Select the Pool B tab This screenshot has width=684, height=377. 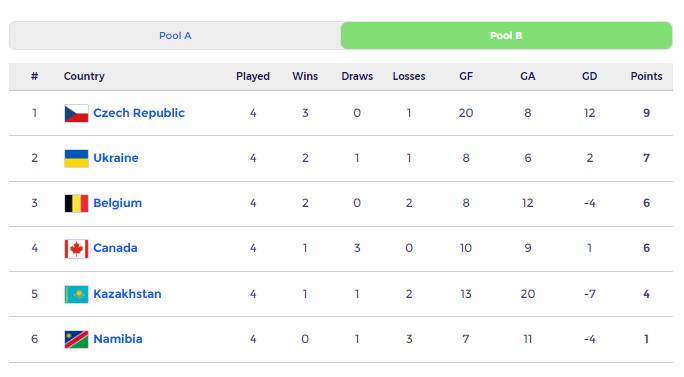click(x=506, y=36)
